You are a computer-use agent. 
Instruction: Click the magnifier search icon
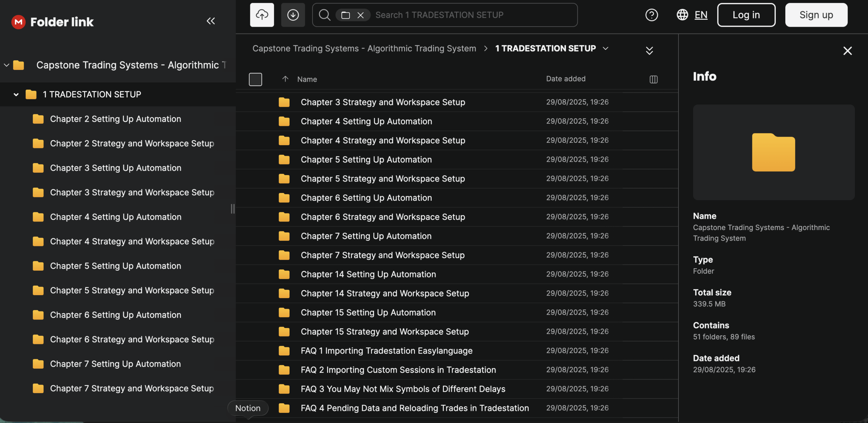click(x=324, y=15)
